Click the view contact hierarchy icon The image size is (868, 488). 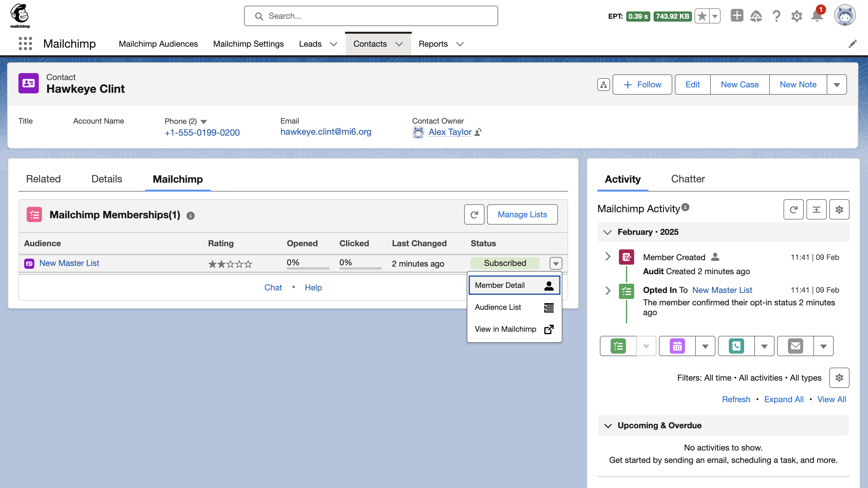(603, 85)
